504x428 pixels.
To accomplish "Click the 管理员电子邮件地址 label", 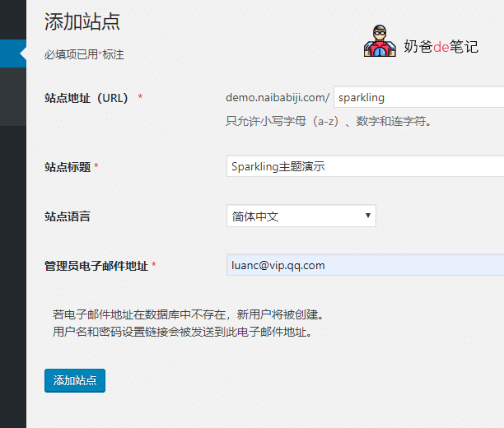I will coord(96,266).
